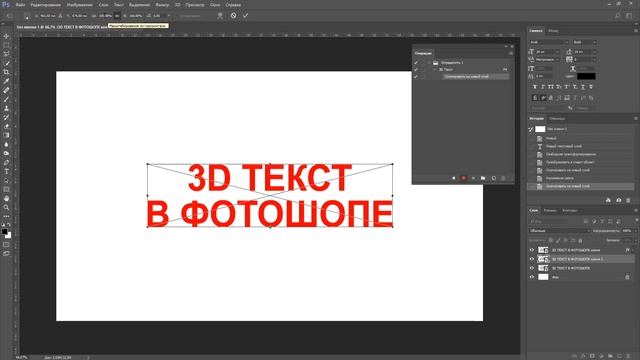This screenshot has height=360, width=640.
Task: Select the Blur tool
Action: 6,144
